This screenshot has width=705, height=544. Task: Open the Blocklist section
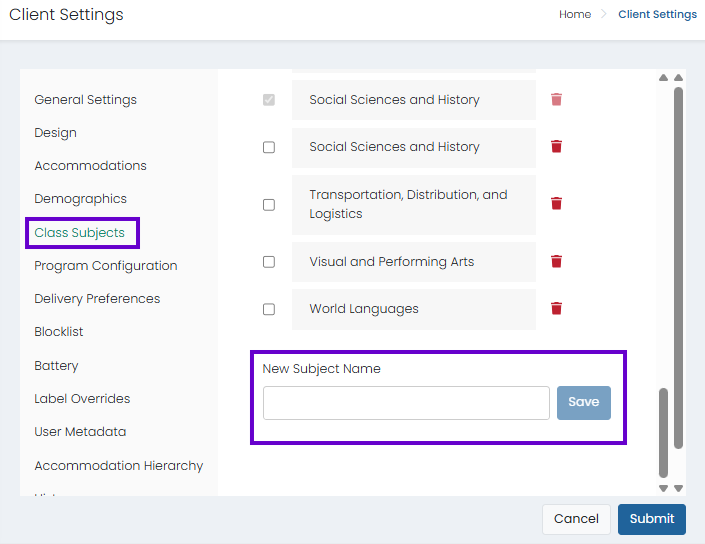pyautogui.click(x=59, y=332)
